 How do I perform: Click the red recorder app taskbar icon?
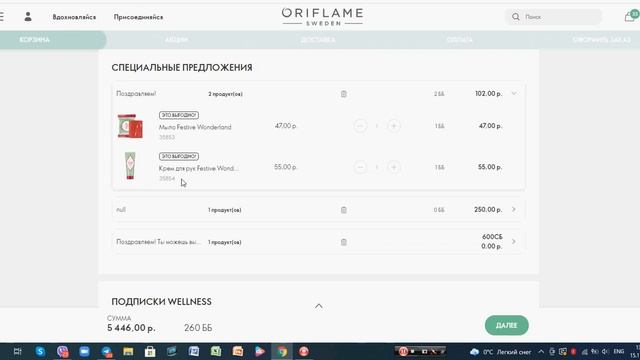click(304, 351)
